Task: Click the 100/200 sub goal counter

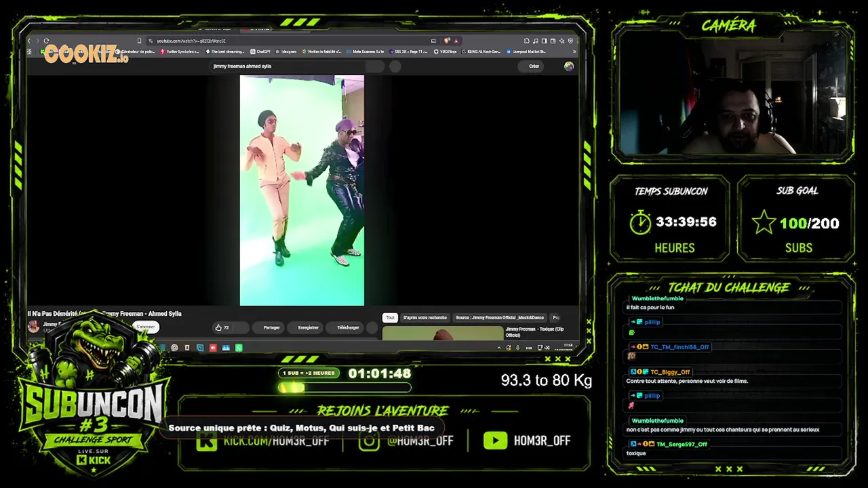Action: click(x=809, y=223)
